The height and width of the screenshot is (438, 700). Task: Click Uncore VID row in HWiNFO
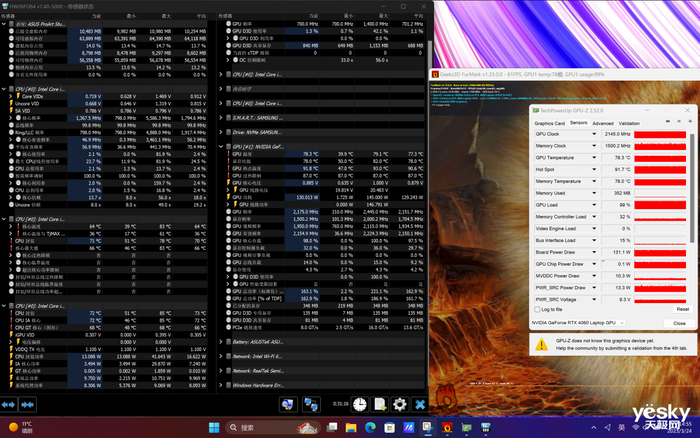(x=104, y=104)
